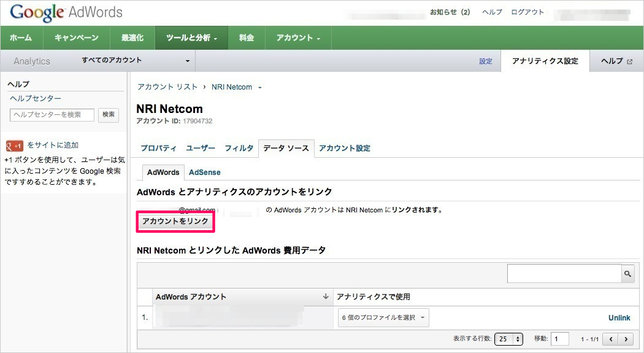644x353 pixels.
Task: Go to previous page arrow in table
Action: coord(610,339)
